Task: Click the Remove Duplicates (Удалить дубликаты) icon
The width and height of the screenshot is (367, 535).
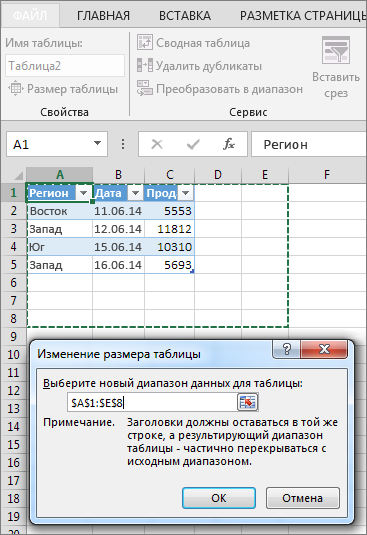Action: click(x=145, y=65)
